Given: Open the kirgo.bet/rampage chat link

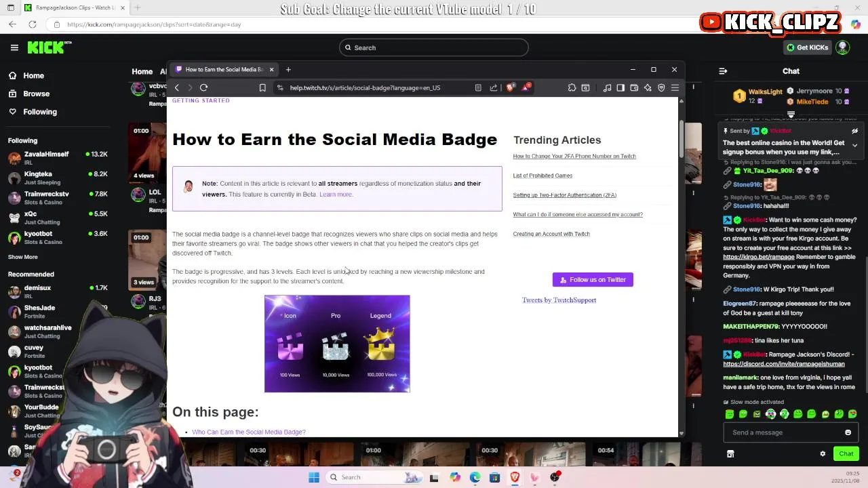Looking at the screenshot, I should point(758,258).
